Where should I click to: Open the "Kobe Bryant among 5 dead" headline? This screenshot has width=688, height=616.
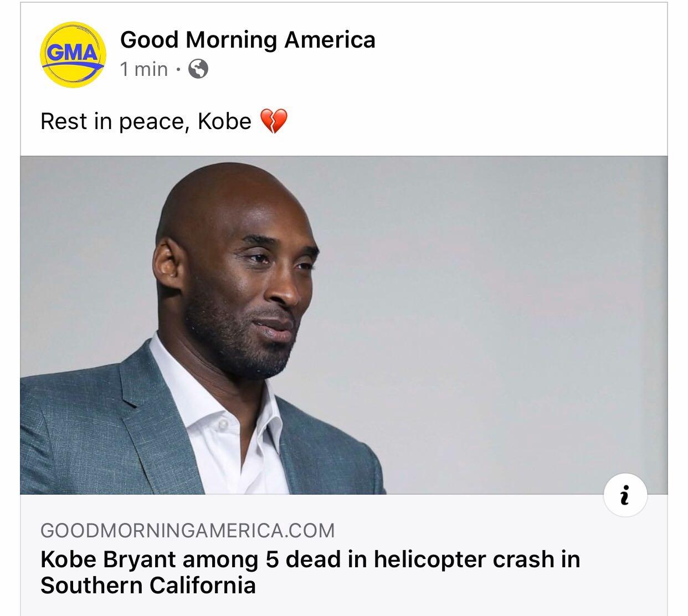[310, 559]
